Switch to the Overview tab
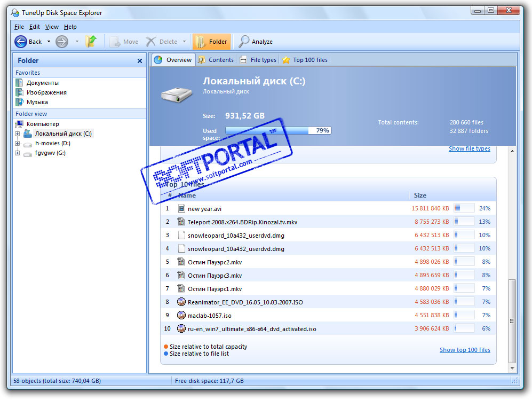This screenshot has height=400, width=532. tap(173, 60)
